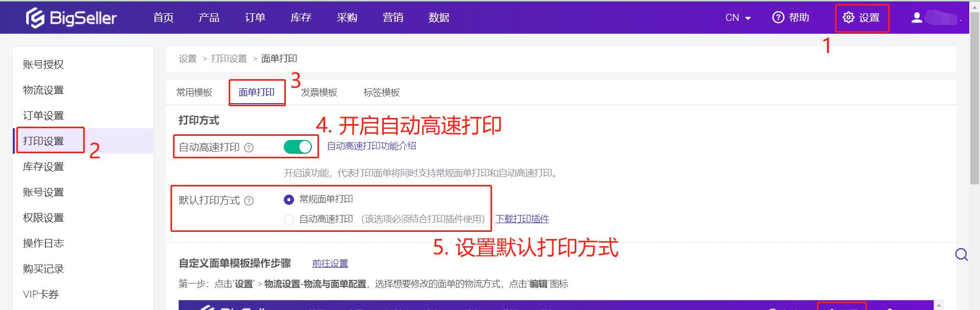This screenshot has width=980, height=310.
Task: Switch to the 标签模板 tab
Action: [381, 92]
